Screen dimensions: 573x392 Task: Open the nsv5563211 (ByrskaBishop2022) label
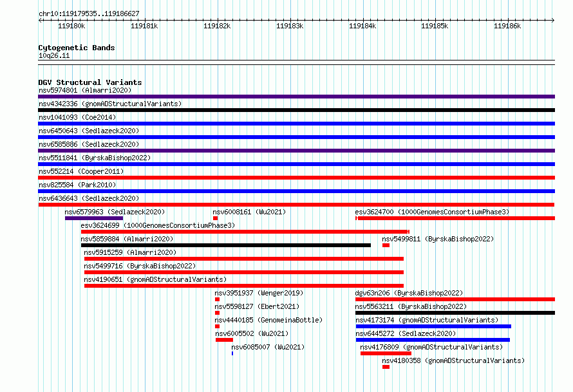[x=411, y=306]
